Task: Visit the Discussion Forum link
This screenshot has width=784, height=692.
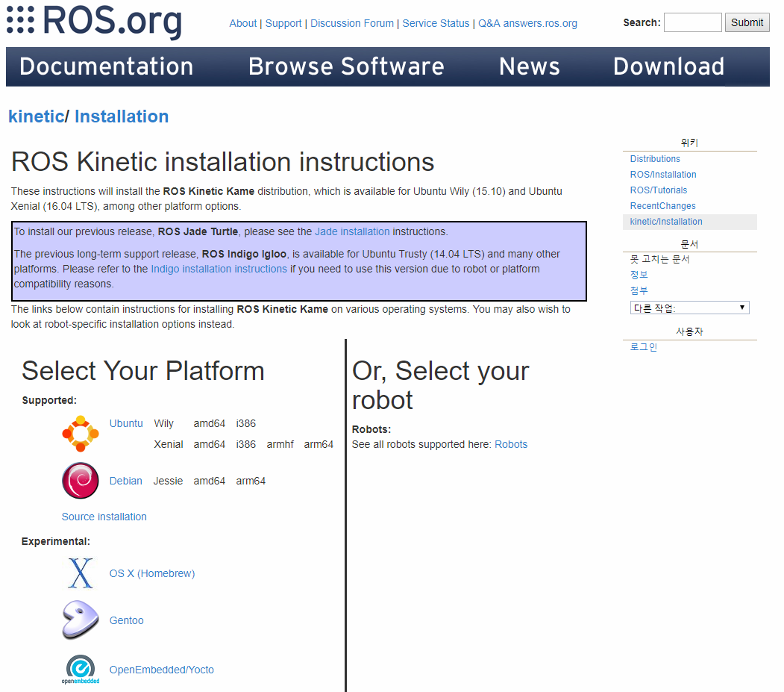Action: coord(352,24)
